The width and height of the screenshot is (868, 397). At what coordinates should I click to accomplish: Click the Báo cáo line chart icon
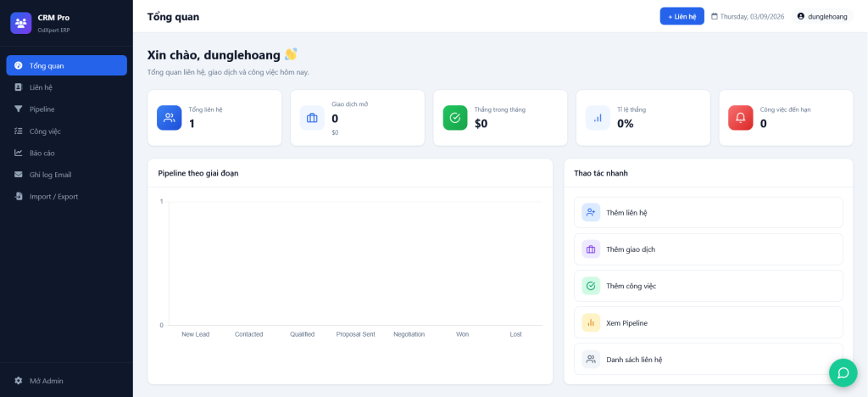(x=19, y=153)
